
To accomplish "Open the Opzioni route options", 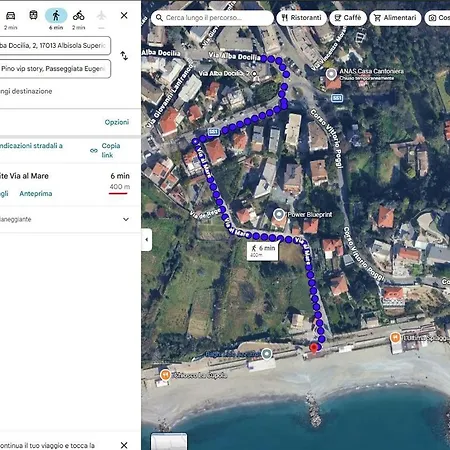I will click(117, 122).
